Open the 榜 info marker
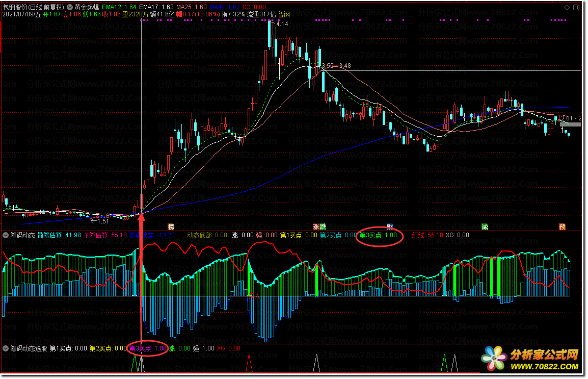588x379 pixels. [171, 226]
